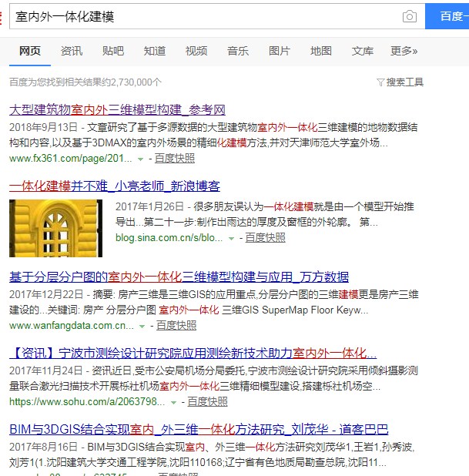Expand dropdown arrow beside www.fx361.com URL

click(x=140, y=159)
